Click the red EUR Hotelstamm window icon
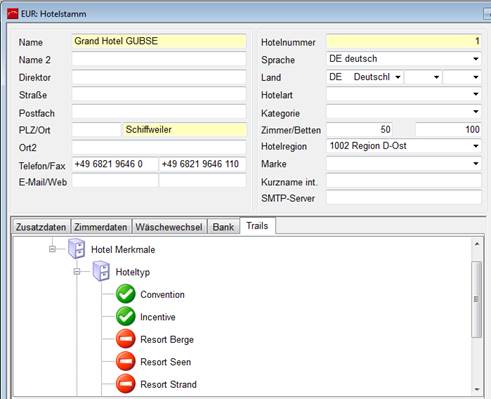The width and height of the screenshot is (491, 399). point(13,14)
